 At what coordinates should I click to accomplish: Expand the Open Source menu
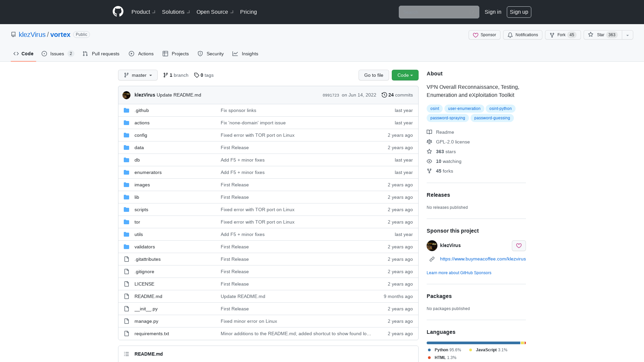(x=215, y=12)
